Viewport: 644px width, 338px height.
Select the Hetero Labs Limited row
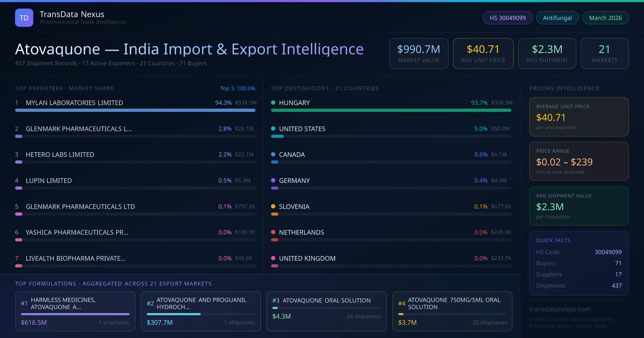[x=60, y=155]
